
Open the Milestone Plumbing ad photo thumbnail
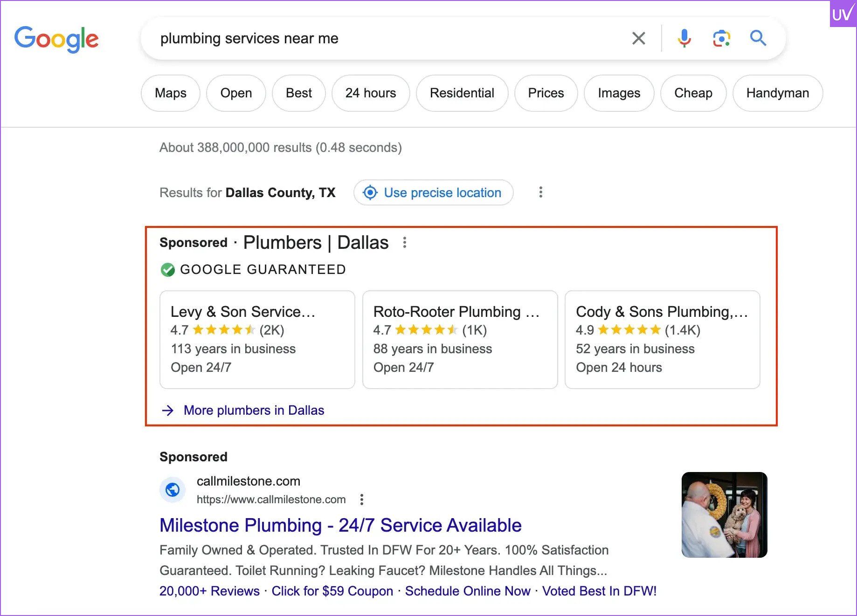(724, 515)
